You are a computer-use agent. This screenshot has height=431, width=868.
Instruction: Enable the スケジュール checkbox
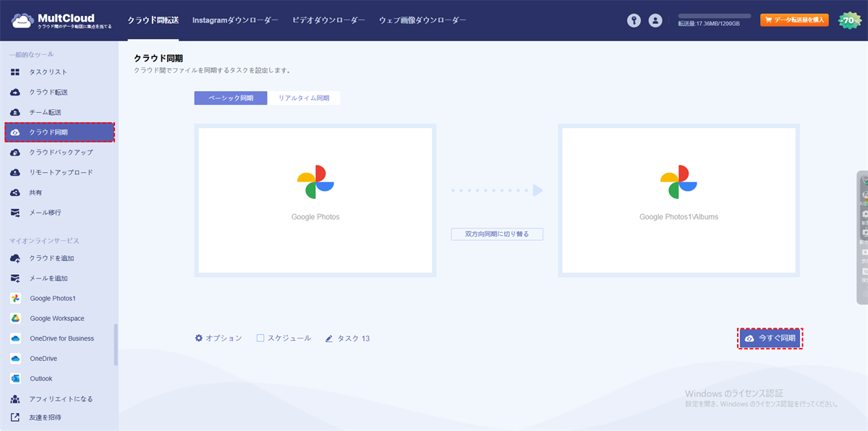pyautogui.click(x=260, y=338)
